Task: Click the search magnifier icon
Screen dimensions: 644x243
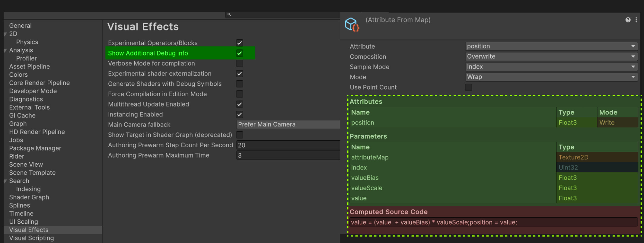Action: coord(229,14)
